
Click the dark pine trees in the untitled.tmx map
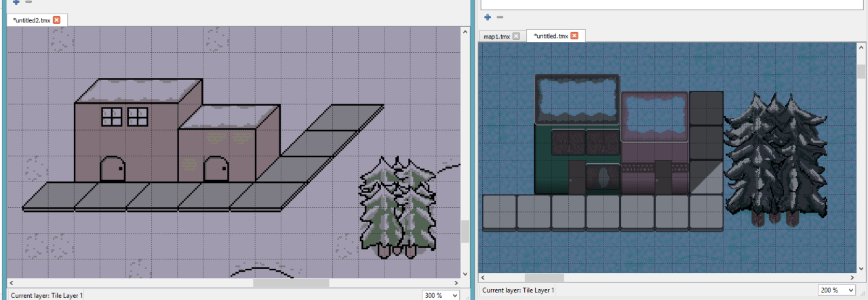[x=776, y=160]
